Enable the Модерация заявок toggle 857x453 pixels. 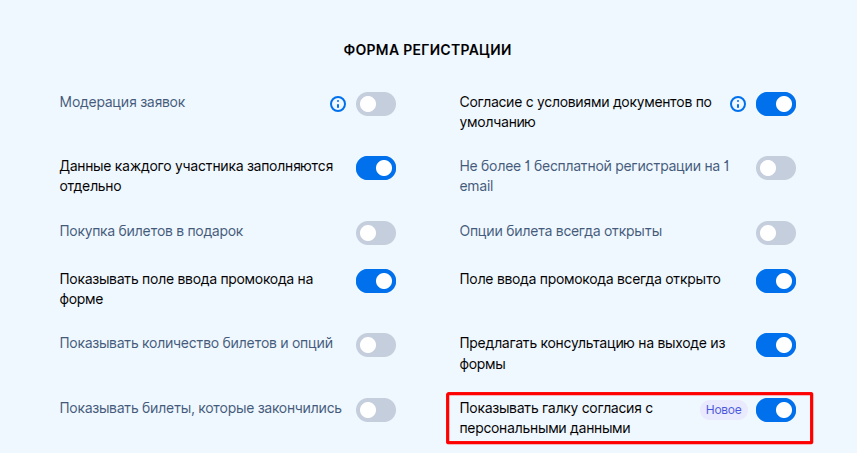click(x=376, y=104)
